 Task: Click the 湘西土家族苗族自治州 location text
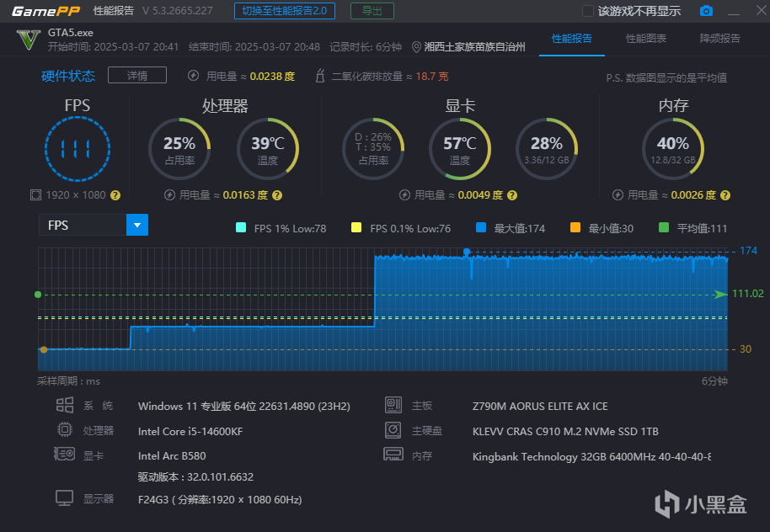[475, 47]
